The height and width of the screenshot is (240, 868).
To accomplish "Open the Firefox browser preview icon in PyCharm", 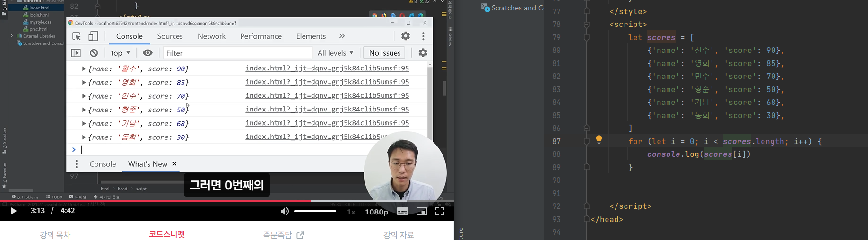I will (383, 15).
